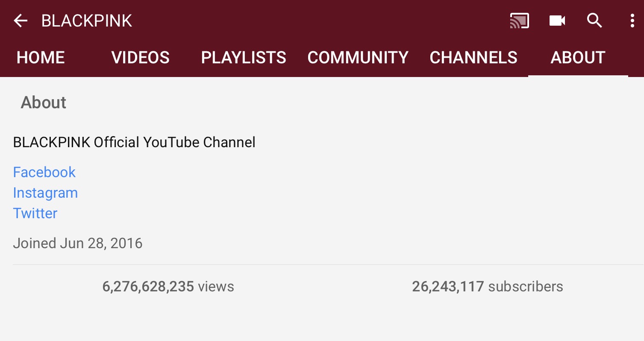Tap the Cast to device icon
644x341 pixels.
520,21
